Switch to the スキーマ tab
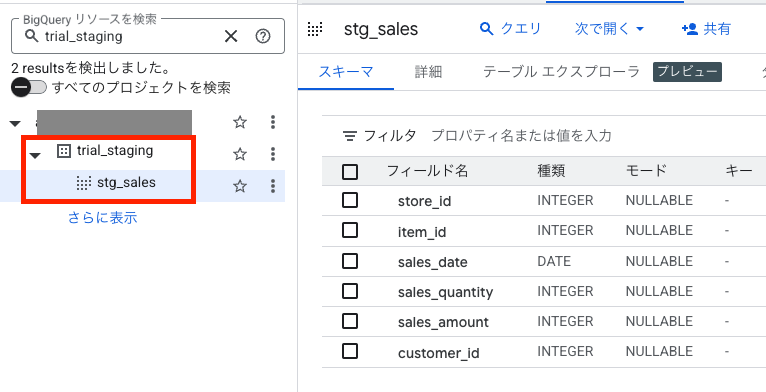Image resolution: width=766 pixels, height=392 pixels. tap(346, 72)
